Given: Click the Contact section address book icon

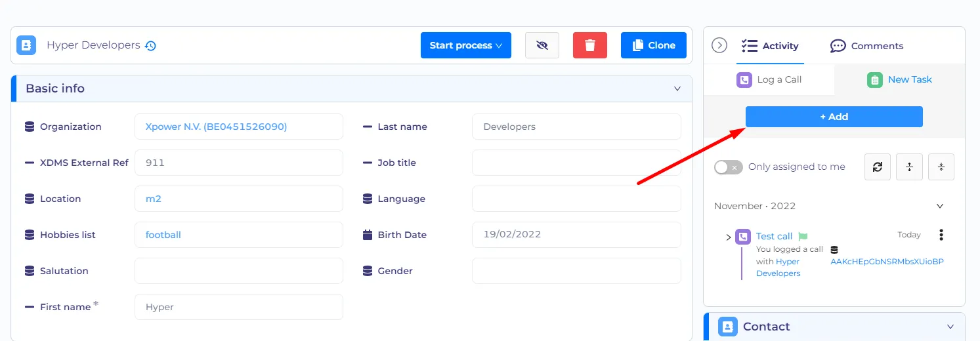Looking at the screenshot, I should click(728, 327).
